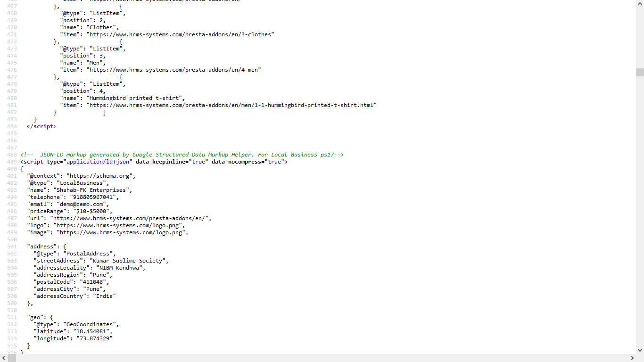
Task: Select the priceRange "$10-$5000" value
Action: 91,211
